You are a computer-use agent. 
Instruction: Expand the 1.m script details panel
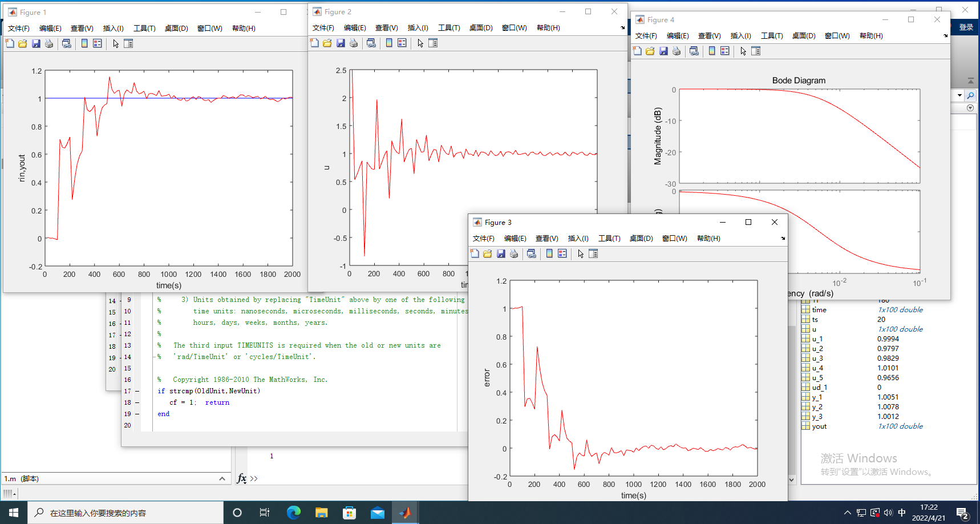(222, 479)
